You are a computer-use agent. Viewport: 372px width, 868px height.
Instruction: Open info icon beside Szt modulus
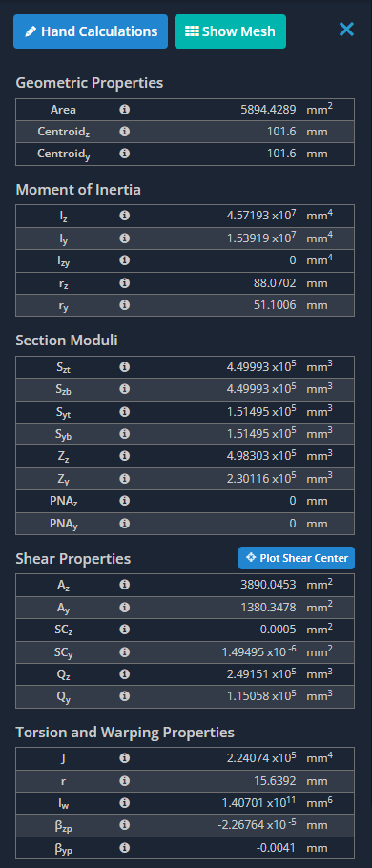(x=125, y=367)
